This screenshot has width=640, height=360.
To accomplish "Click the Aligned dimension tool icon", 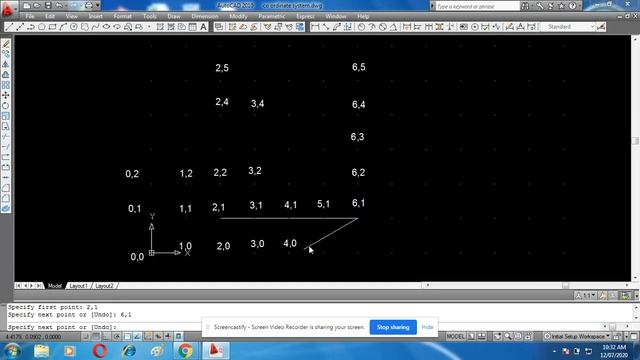I will pyautogui.click(x=326, y=27).
